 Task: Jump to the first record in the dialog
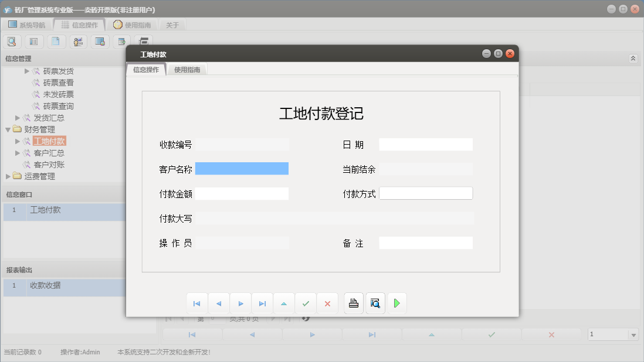click(197, 303)
